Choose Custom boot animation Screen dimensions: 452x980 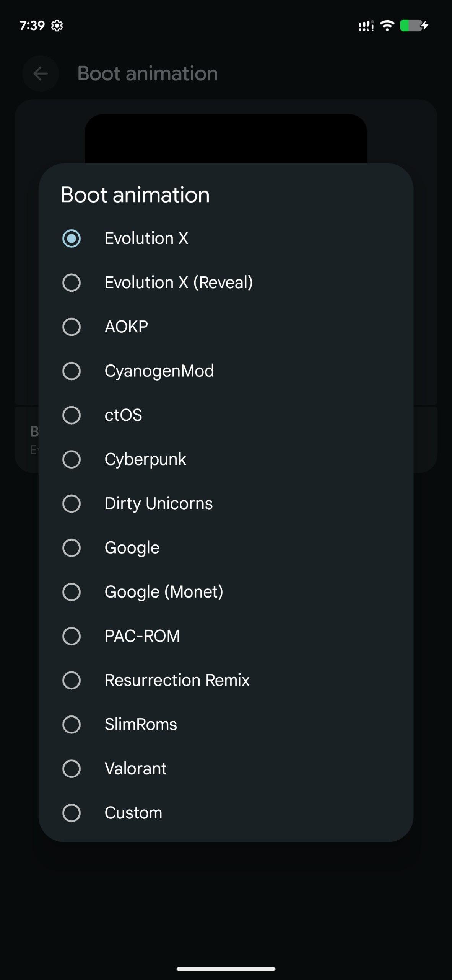coord(72,813)
